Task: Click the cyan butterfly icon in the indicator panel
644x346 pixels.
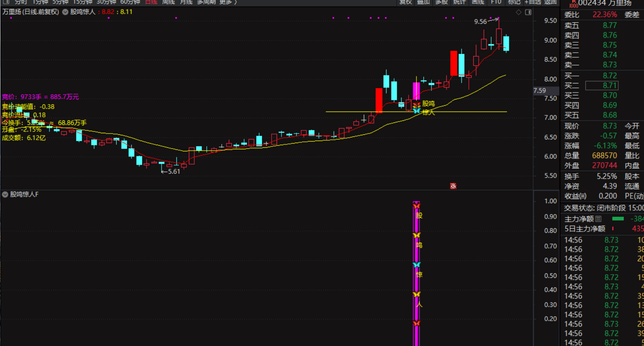Action: pyautogui.click(x=416, y=265)
